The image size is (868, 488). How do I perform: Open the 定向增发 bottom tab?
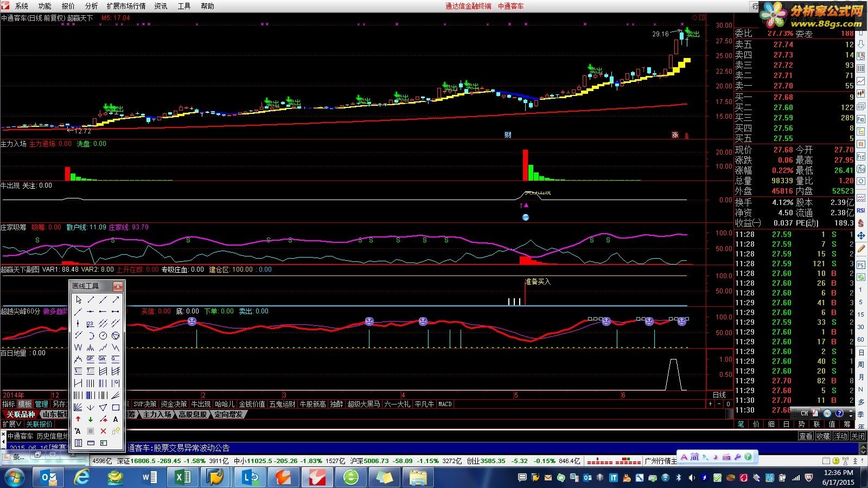(228, 414)
